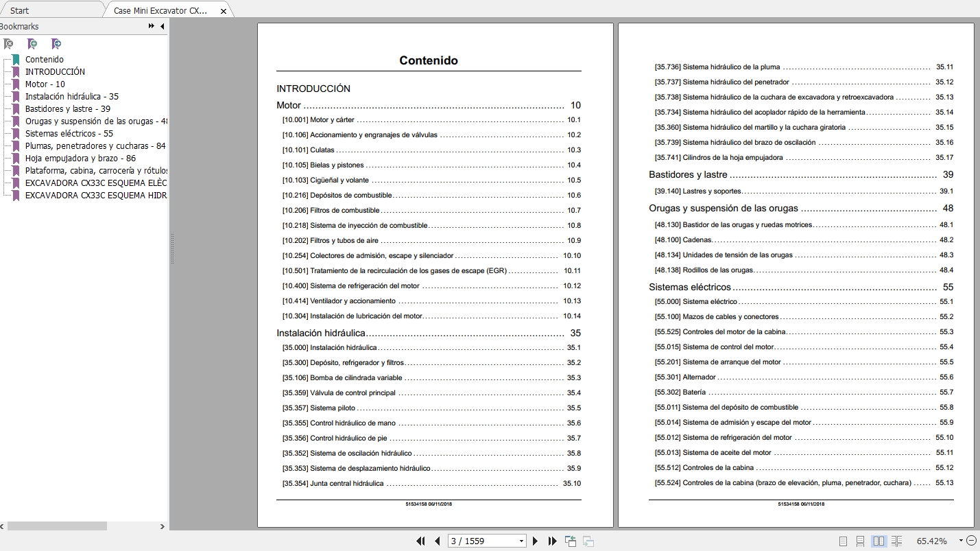This screenshot has width=980, height=551.
Task: Open the Hoja empujadora y brazo - 86 bookmark
Action: tap(80, 159)
